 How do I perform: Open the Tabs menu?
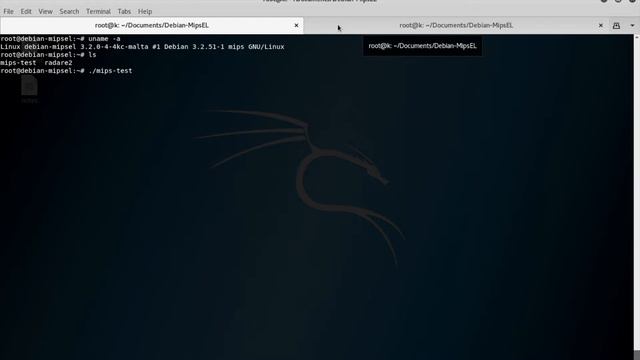coord(124,11)
